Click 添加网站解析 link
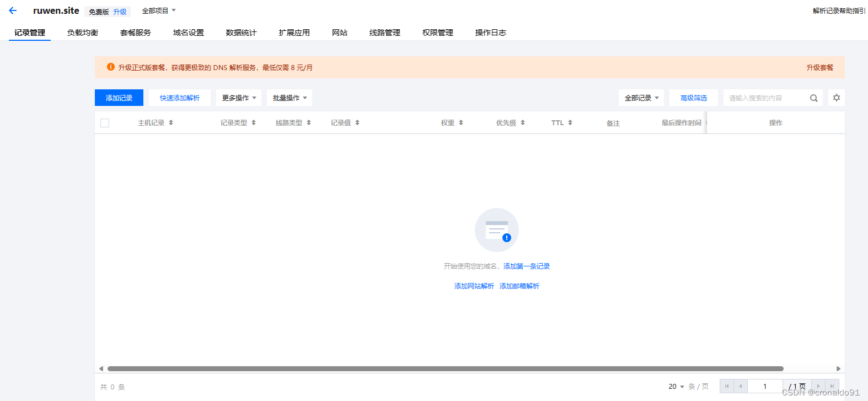Image resolution: width=868 pixels, height=401 pixels. pos(474,286)
